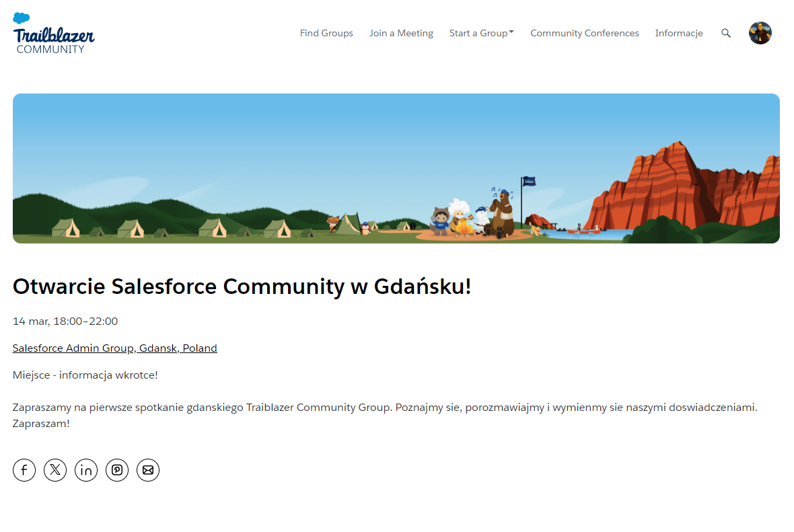794x532 pixels.
Task: Open the user profile avatar
Action: click(760, 33)
